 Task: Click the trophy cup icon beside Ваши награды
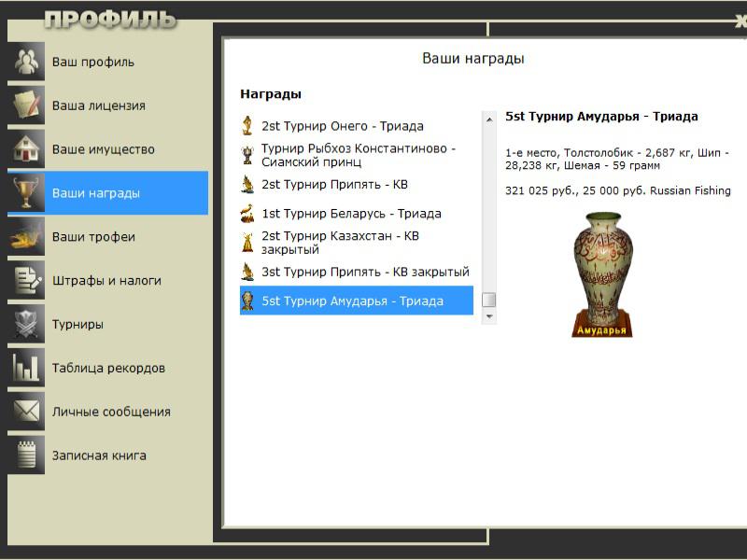(x=26, y=192)
